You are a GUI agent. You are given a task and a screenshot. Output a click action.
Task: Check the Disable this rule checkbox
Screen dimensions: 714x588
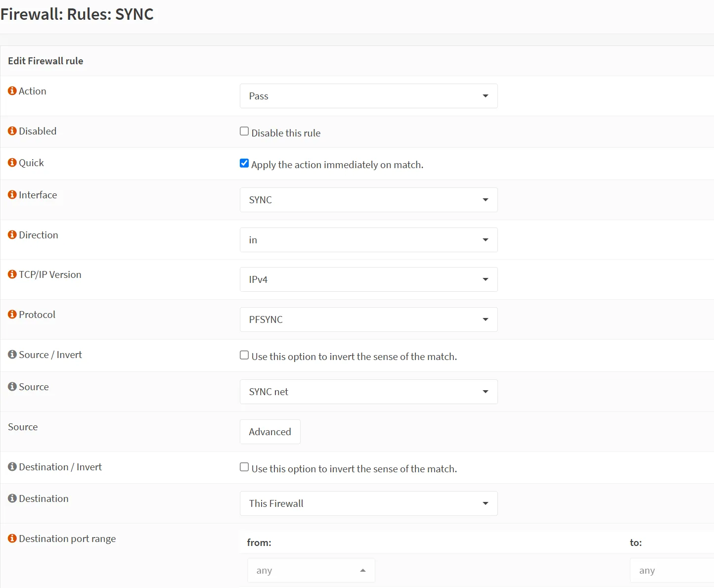pos(244,131)
